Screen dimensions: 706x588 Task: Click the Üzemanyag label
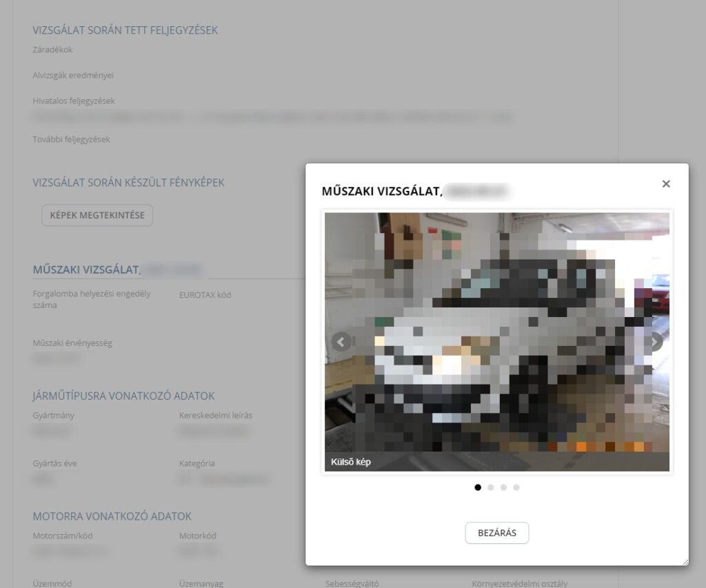click(x=201, y=583)
